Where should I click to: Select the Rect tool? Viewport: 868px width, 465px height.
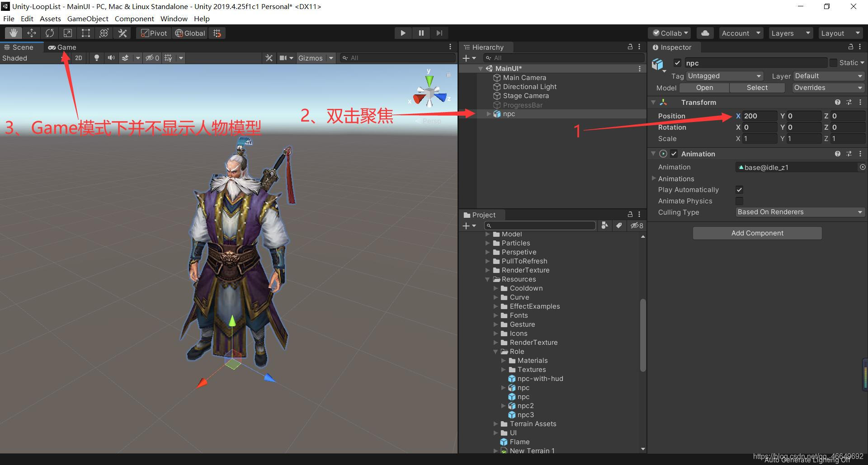(x=86, y=33)
